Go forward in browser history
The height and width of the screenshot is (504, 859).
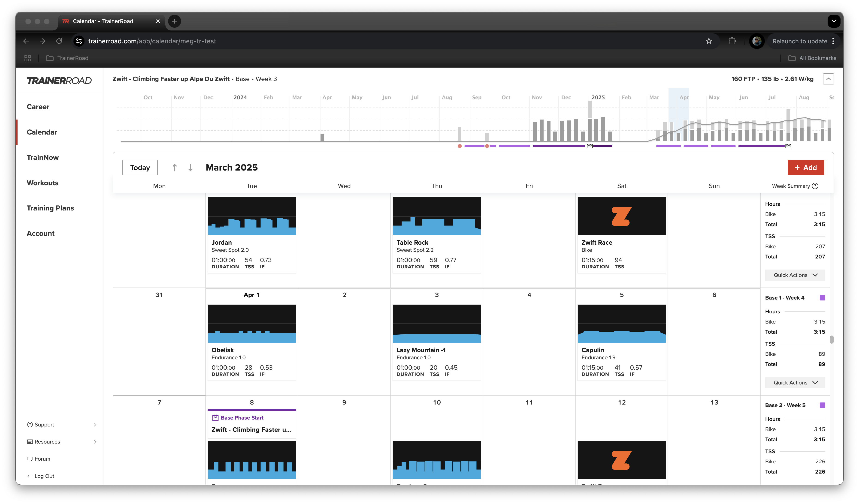[x=42, y=41]
